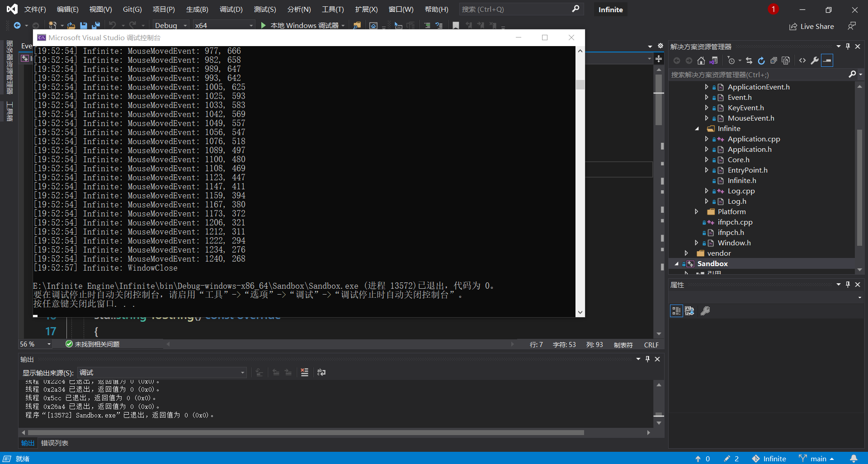This screenshot has height=464, width=868.
Task: Click the Alphabetical sort icon in Properties
Action: click(689, 311)
